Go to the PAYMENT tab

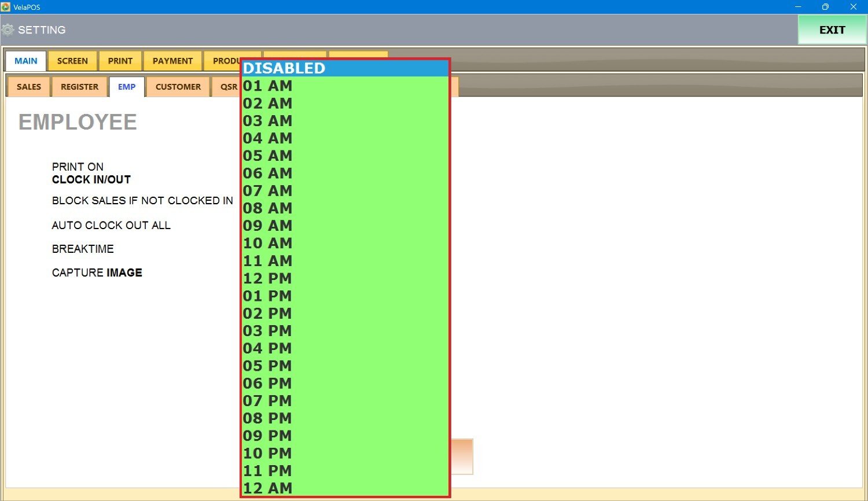click(172, 61)
